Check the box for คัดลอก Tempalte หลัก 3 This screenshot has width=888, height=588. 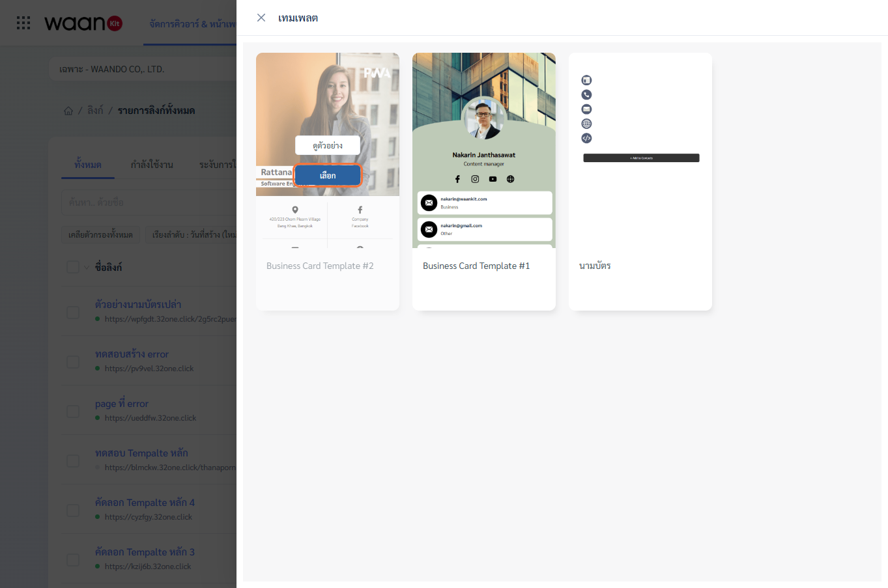pyautogui.click(x=73, y=560)
